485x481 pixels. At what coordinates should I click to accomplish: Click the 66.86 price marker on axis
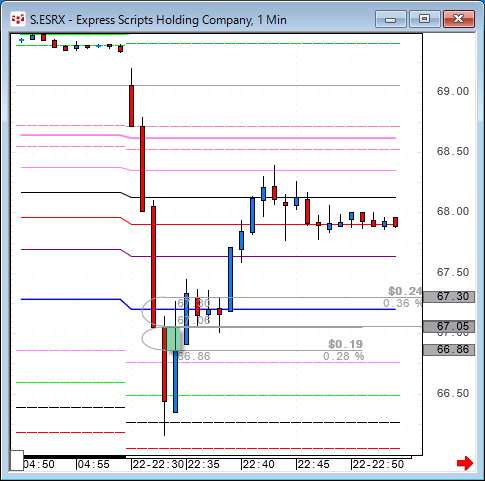449,350
